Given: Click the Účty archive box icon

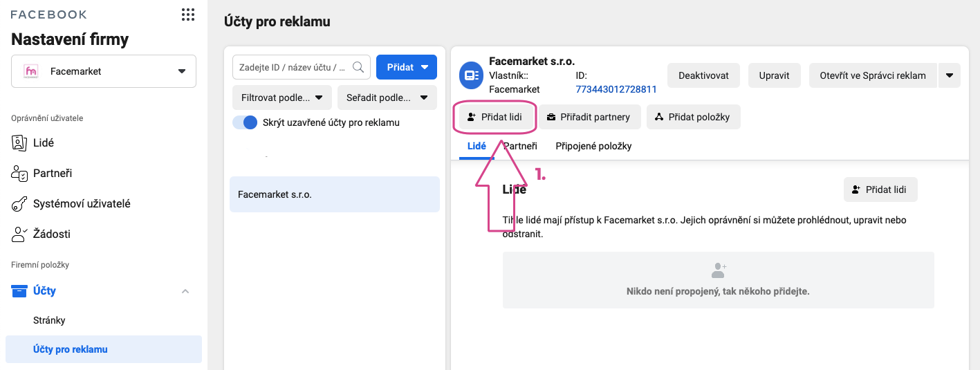Looking at the screenshot, I should click(x=19, y=290).
